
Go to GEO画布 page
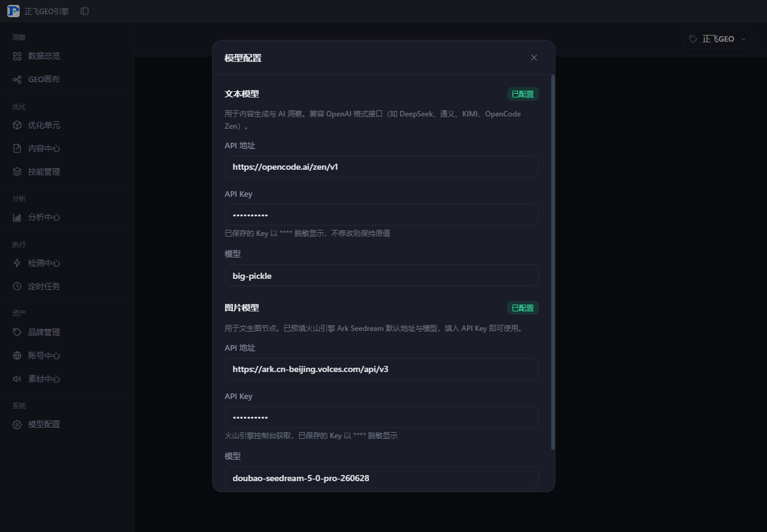click(x=67, y=79)
